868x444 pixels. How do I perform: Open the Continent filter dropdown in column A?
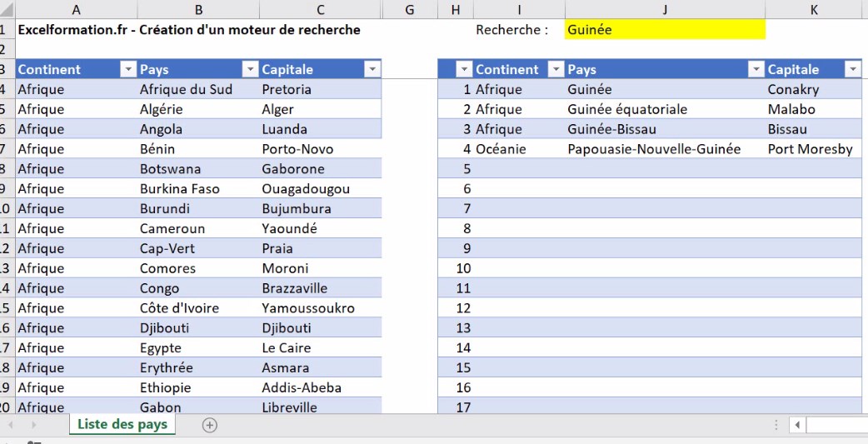[128, 69]
